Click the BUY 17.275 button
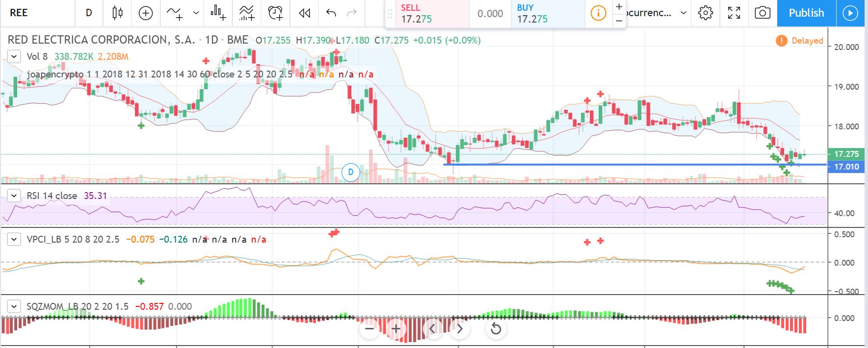 click(547, 14)
